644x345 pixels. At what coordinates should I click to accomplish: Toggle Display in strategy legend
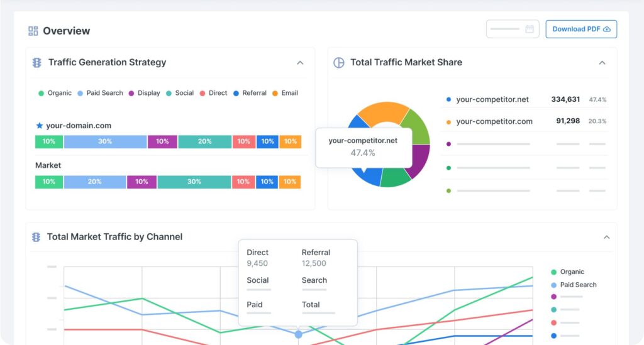point(144,93)
